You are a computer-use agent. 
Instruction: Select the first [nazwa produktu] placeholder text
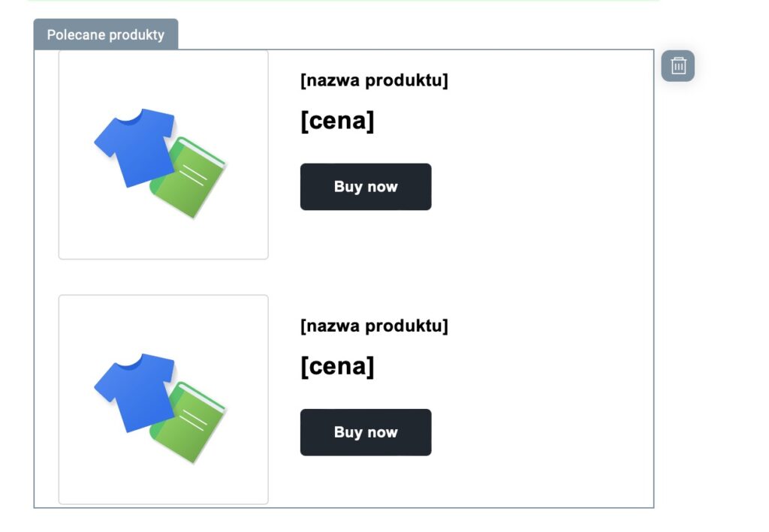pyautogui.click(x=374, y=80)
